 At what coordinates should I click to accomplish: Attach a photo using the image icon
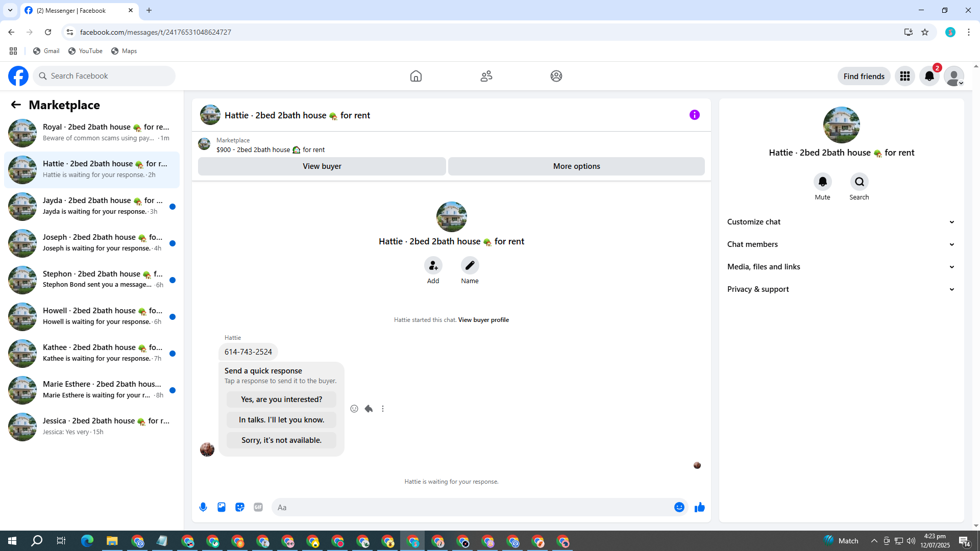point(222,507)
